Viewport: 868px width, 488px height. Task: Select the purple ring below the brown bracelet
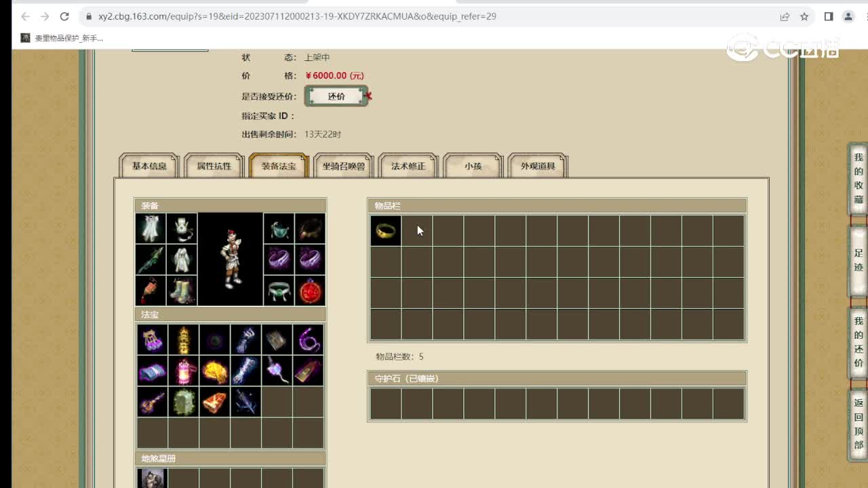310,260
